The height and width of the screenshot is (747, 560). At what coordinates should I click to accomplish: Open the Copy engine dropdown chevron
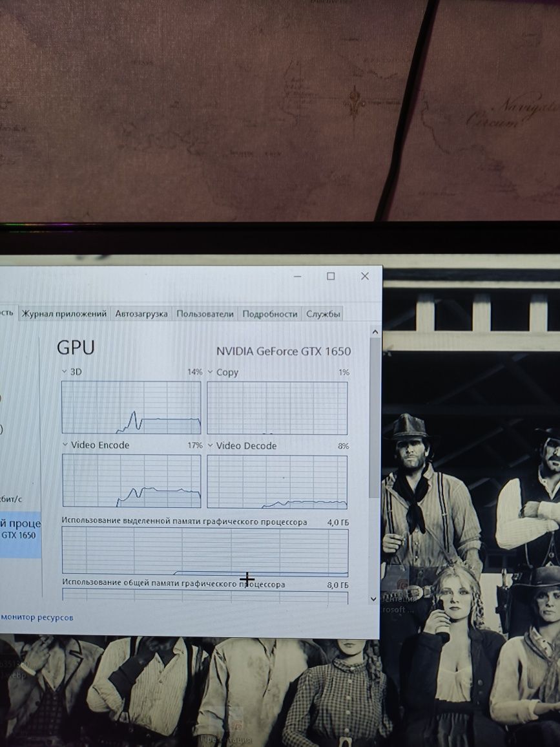tap(210, 372)
